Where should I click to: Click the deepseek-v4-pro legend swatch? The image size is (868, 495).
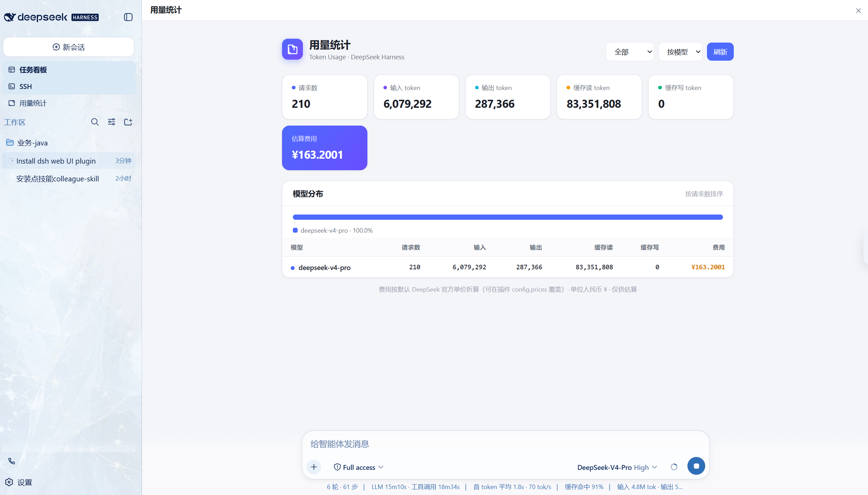295,230
